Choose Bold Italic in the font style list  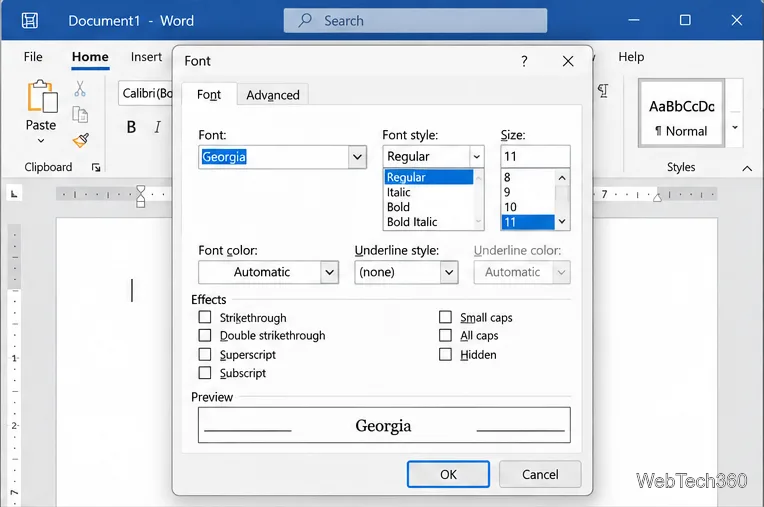coord(428,222)
